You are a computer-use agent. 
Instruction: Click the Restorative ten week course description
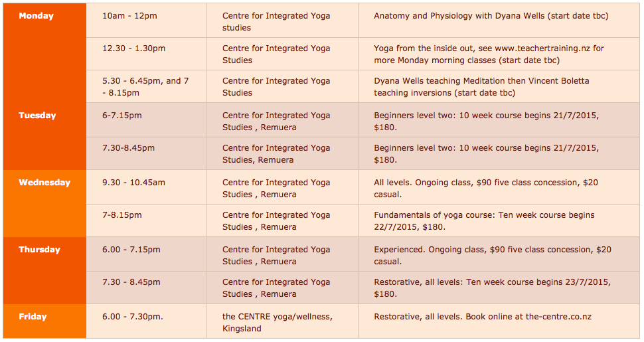click(x=492, y=288)
